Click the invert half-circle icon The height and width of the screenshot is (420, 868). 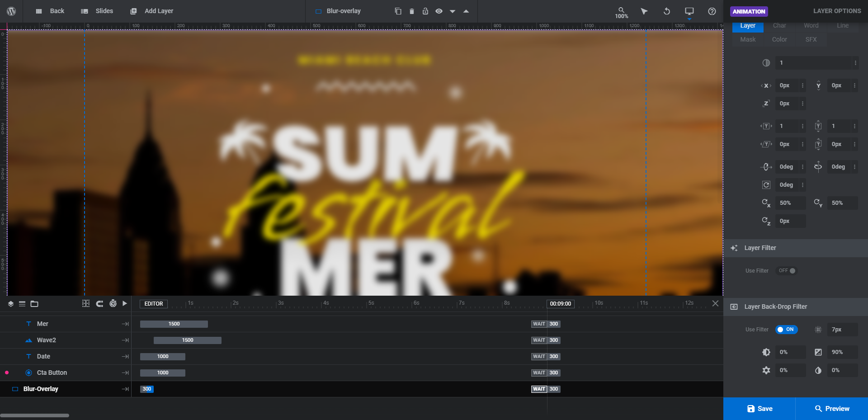pyautogui.click(x=818, y=370)
